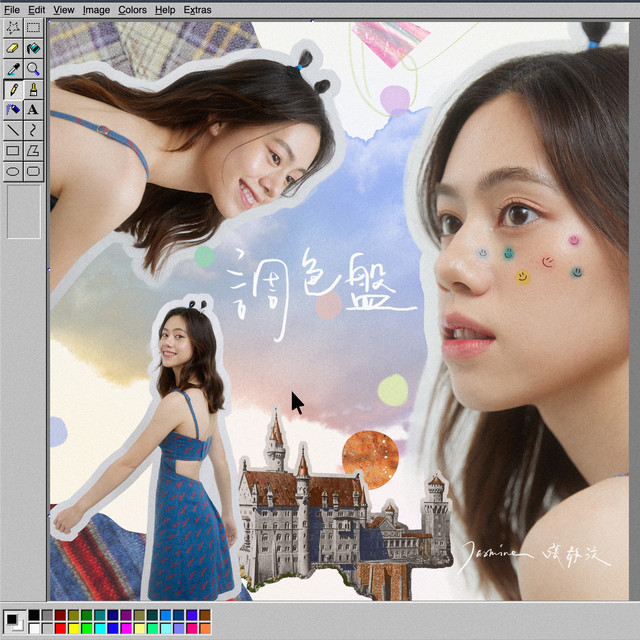This screenshot has width=640, height=640.
Task: Open the Colors menu
Action: point(132,9)
